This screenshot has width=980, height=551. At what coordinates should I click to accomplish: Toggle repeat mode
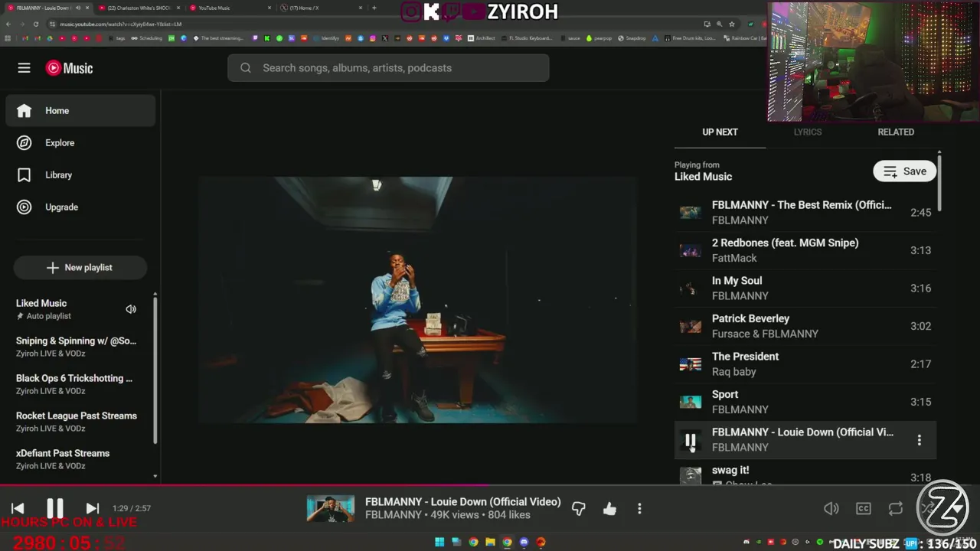pos(896,508)
